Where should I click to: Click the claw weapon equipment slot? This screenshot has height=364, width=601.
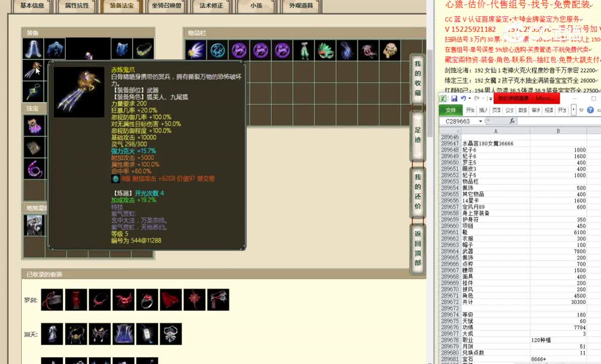coord(33,70)
